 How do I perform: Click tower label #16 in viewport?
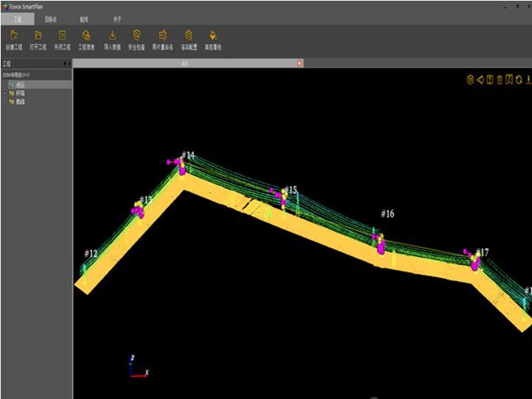tap(387, 213)
